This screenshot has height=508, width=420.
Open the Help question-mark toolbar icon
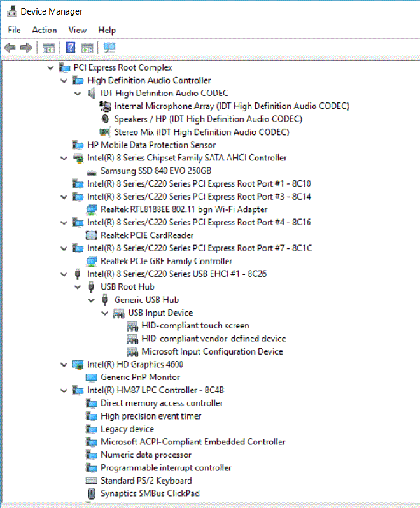coord(70,48)
